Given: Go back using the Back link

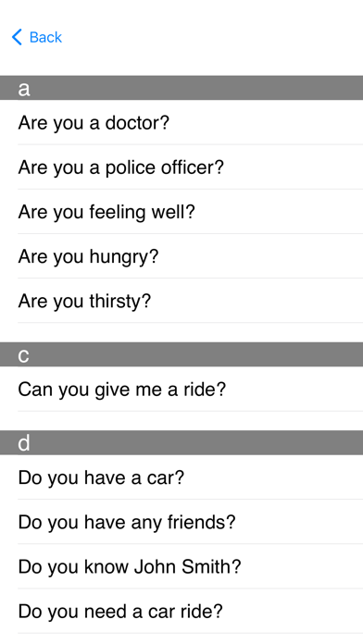Looking at the screenshot, I should click(x=37, y=37).
